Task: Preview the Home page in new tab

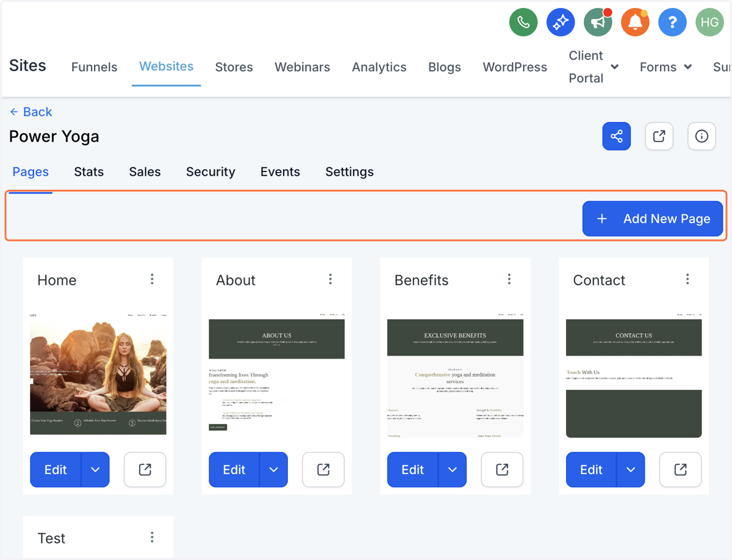Action: (145, 470)
